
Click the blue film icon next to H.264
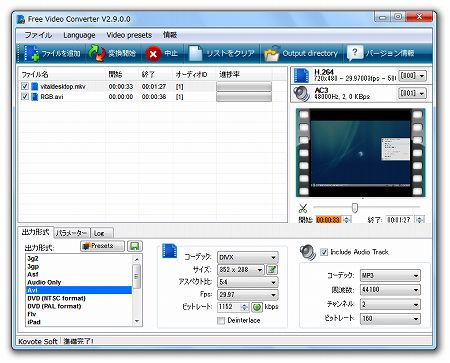(301, 76)
